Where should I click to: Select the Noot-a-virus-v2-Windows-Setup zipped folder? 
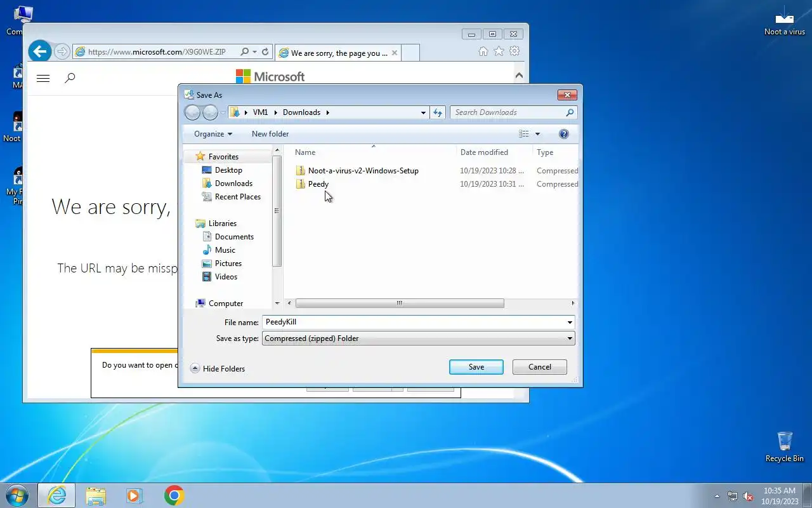pyautogui.click(x=357, y=171)
